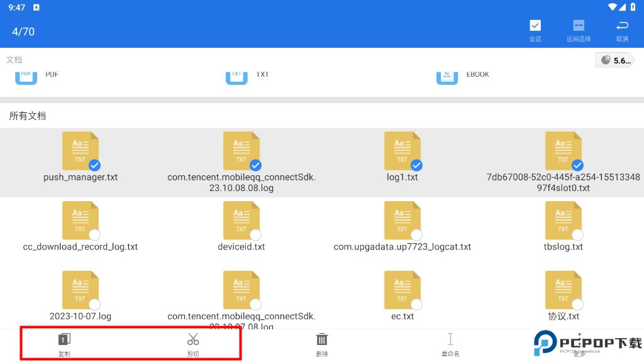Tap the 剪切 scissors cut icon
The width and height of the screenshot is (644, 362).
pyautogui.click(x=193, y=340)
